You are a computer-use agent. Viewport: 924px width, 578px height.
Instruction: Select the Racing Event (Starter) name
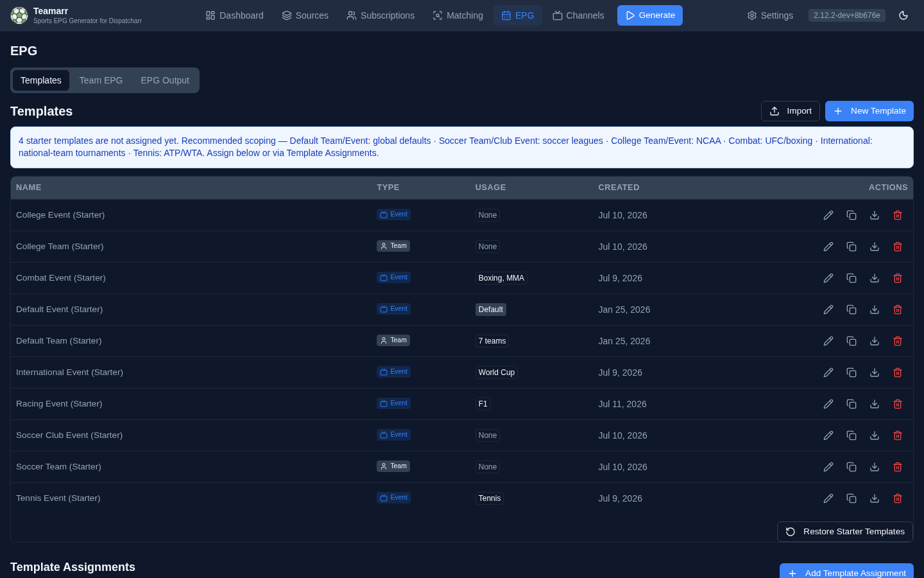(59, 404)
